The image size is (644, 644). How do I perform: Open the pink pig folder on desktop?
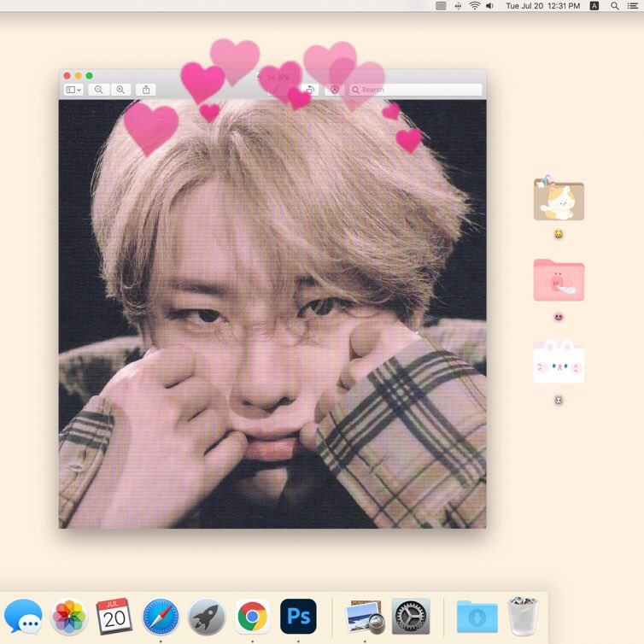point(559,280)
